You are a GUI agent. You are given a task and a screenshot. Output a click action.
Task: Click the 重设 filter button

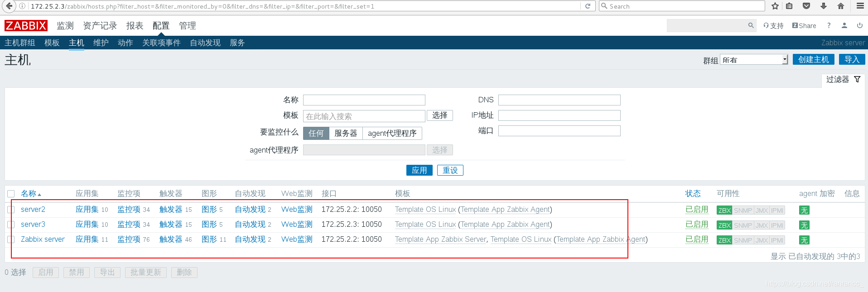click(450, 170)
